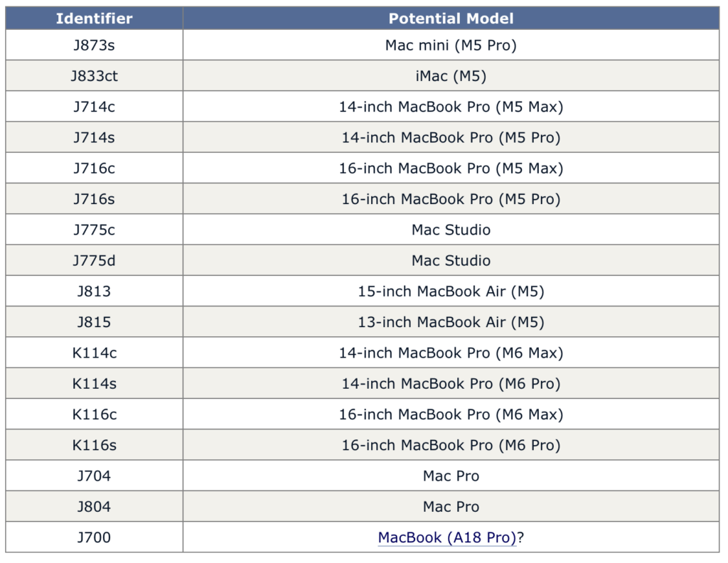
Task: Click the Mac Studio cell for J775c
Action: (x=451, y=230)
